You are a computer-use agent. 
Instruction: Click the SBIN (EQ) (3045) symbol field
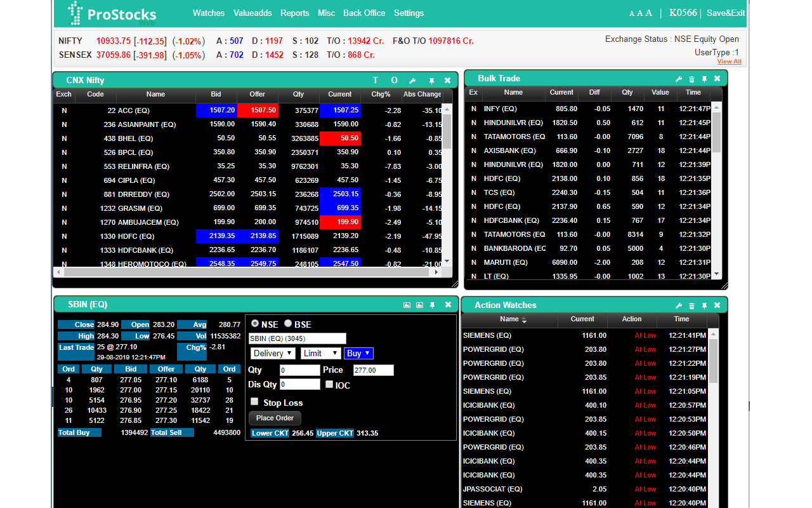[x=298, y=338]
